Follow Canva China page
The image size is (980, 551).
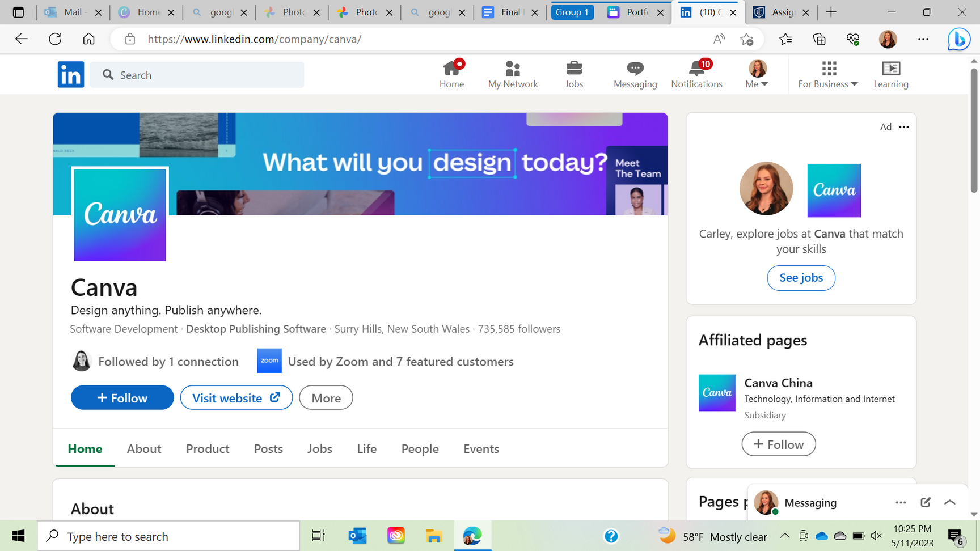pyautogui.click(x=779, y=444)
